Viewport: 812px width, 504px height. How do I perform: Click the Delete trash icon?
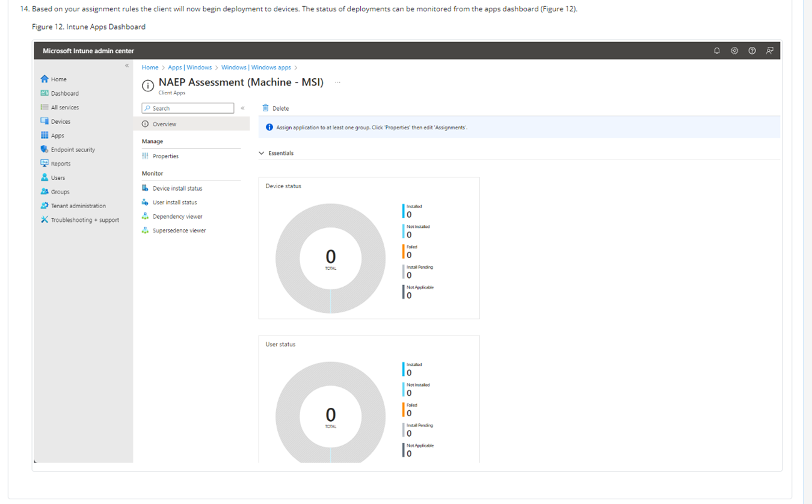coord(265,108)
